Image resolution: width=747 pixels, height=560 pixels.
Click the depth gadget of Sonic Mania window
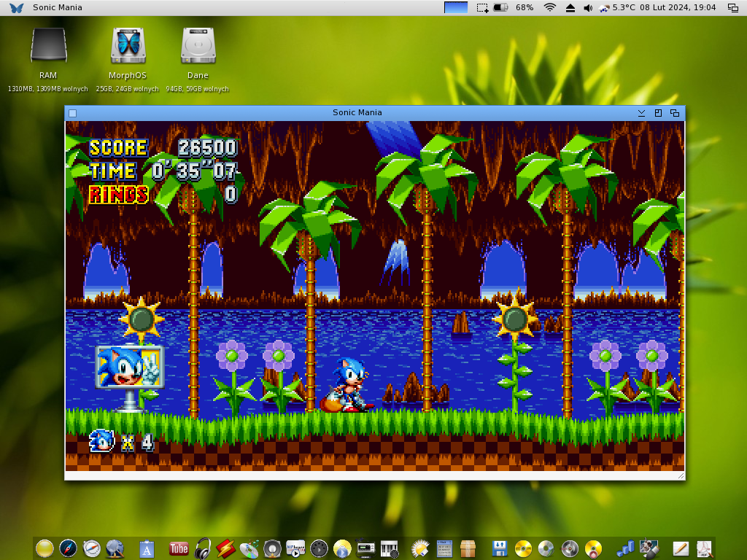pyautogui.click(x=675, y=113)
